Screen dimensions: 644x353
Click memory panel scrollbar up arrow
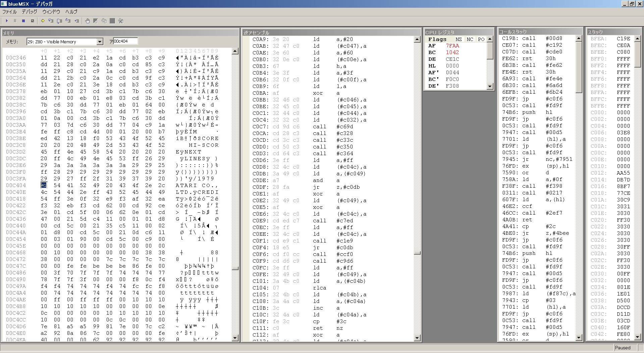click(235, 51)
